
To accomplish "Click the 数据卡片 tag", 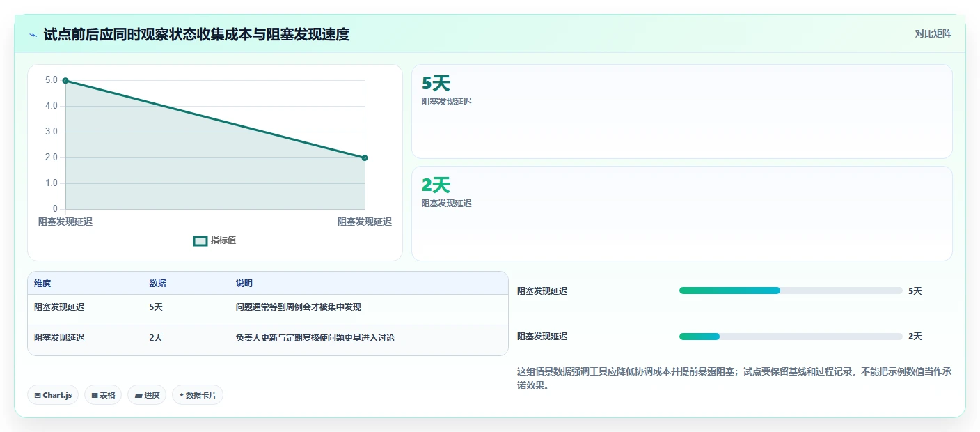I will (x=198, y=395).
